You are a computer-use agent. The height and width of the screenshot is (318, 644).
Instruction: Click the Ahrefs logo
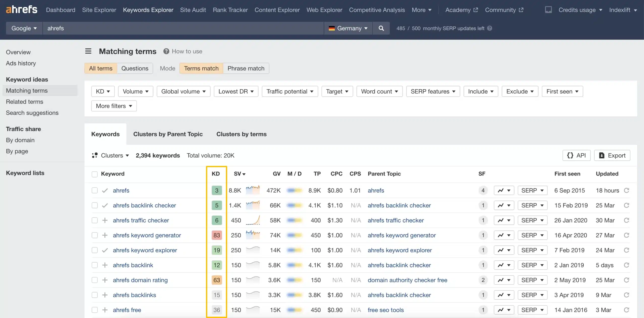[x=21, y=10]
